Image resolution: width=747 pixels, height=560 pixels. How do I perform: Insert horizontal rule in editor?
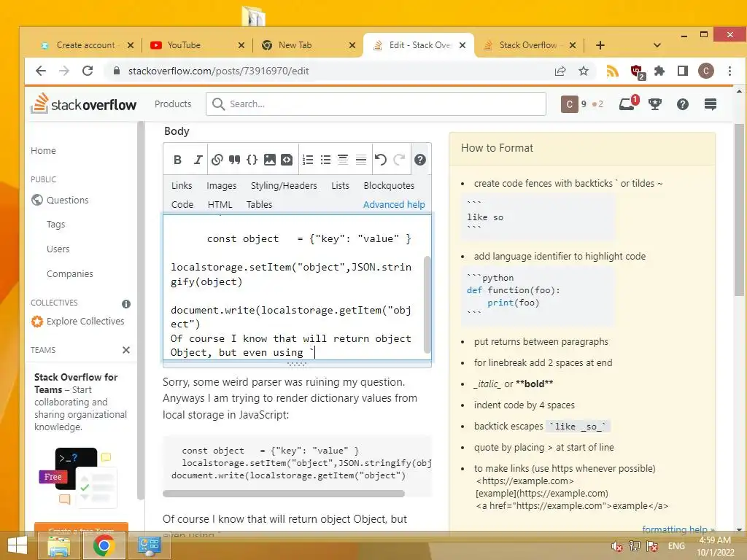(361, 160)
